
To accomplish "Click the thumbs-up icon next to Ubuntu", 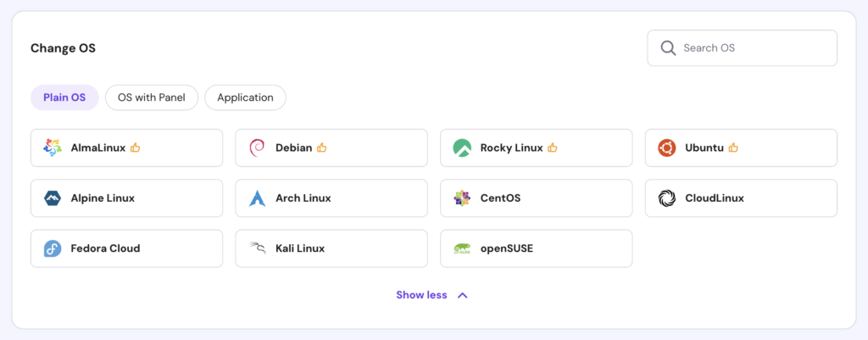I will pos(733,148).
